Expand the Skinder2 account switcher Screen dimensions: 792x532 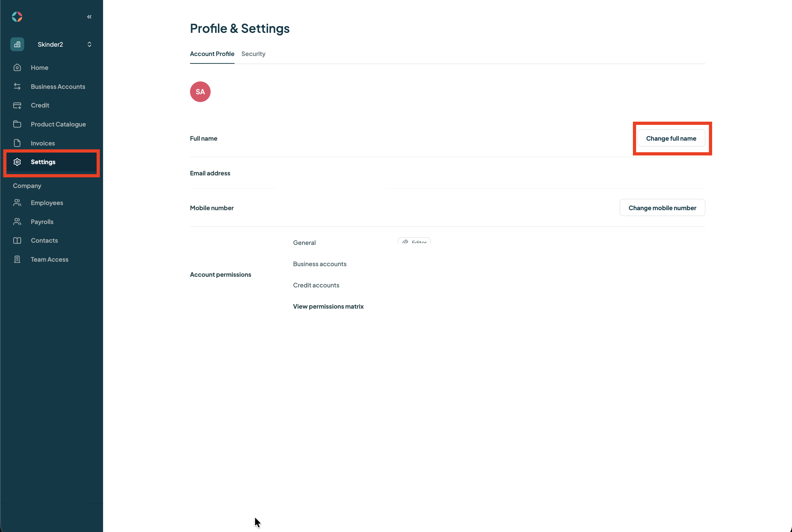(89, 44)
